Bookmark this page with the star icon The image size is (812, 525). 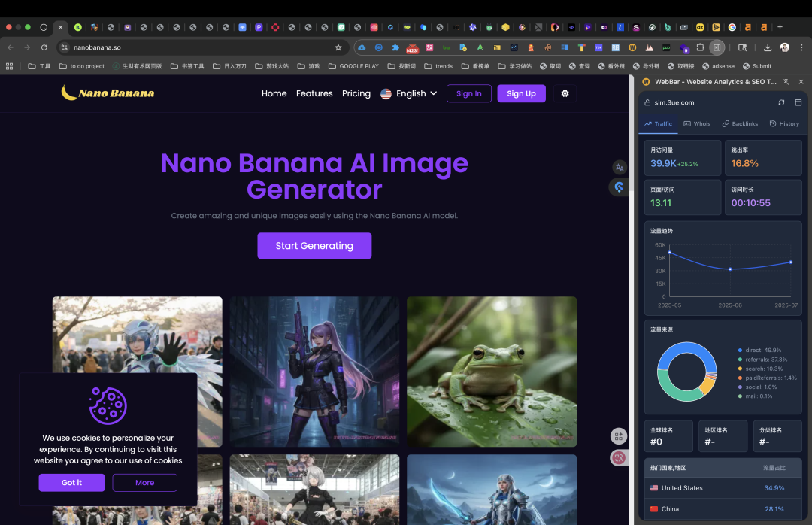click(x=338, y=47)
